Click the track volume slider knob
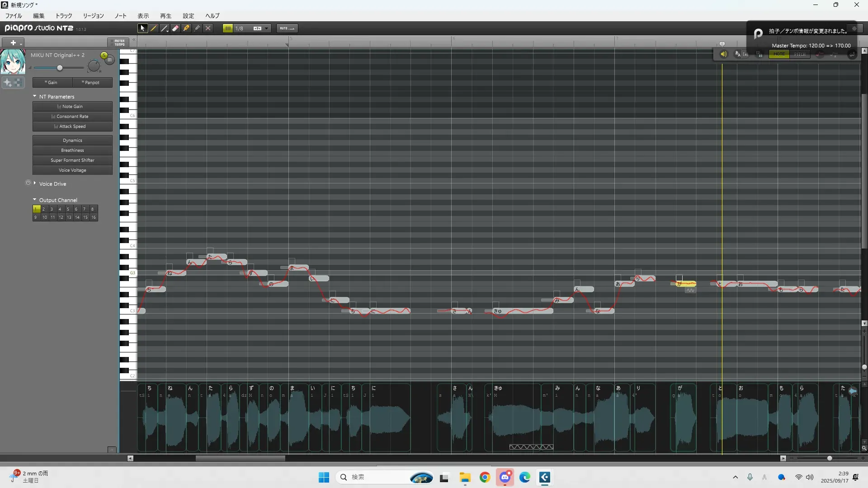The height and width of the screenshot is (488, 868). click(60, 68)
